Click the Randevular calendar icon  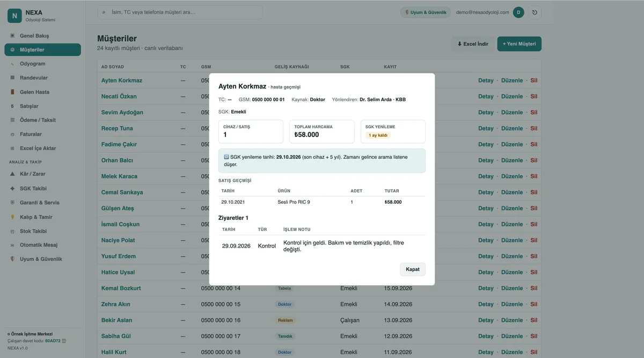click(12, 78)
